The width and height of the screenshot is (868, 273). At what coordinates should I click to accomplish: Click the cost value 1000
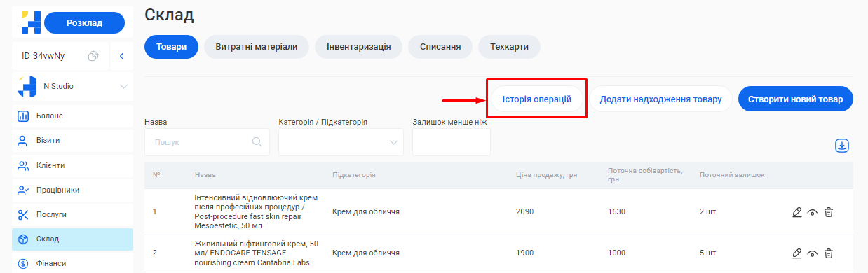tap(617, 253)
